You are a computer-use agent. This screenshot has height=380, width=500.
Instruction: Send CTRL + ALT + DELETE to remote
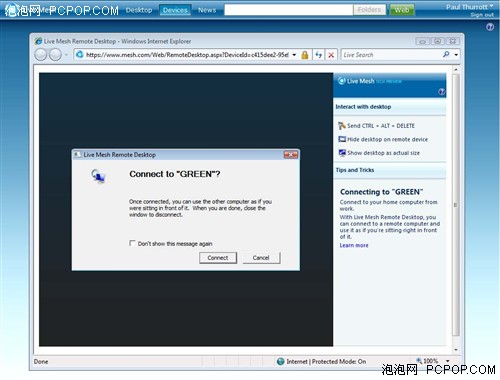(x=381, y=126)
